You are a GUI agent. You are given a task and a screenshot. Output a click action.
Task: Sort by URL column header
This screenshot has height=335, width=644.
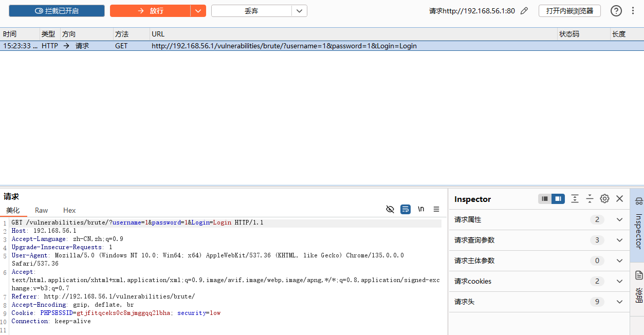[x=354, y=34]
